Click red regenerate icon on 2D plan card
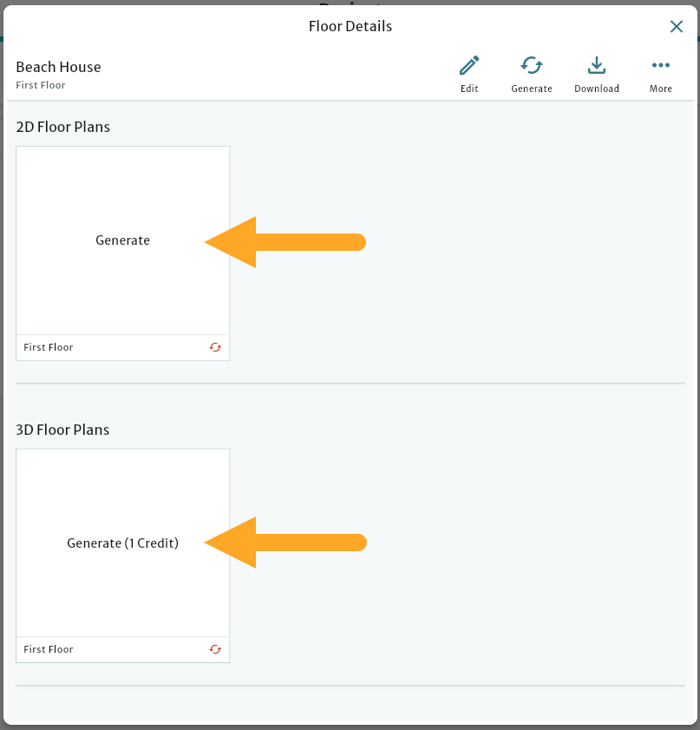 215,347
